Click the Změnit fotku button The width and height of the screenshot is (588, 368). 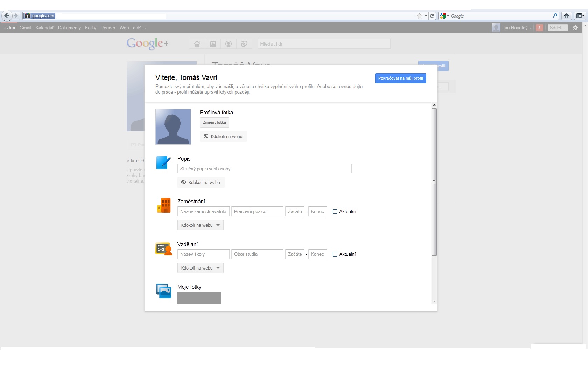pyautogui.click(x=214, y=122)
